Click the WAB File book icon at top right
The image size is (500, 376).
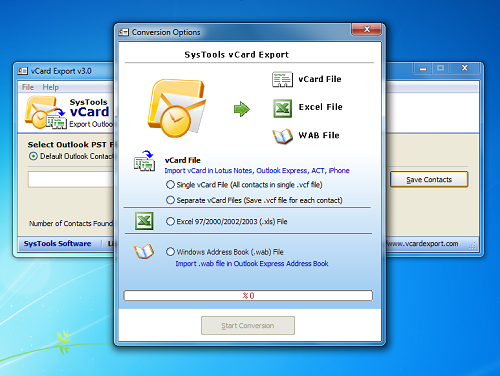coord(282,136)
